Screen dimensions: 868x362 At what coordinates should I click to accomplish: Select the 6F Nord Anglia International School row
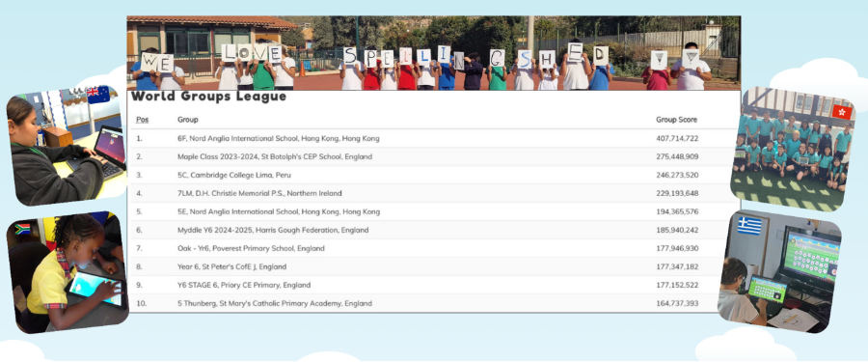point(433,139)
